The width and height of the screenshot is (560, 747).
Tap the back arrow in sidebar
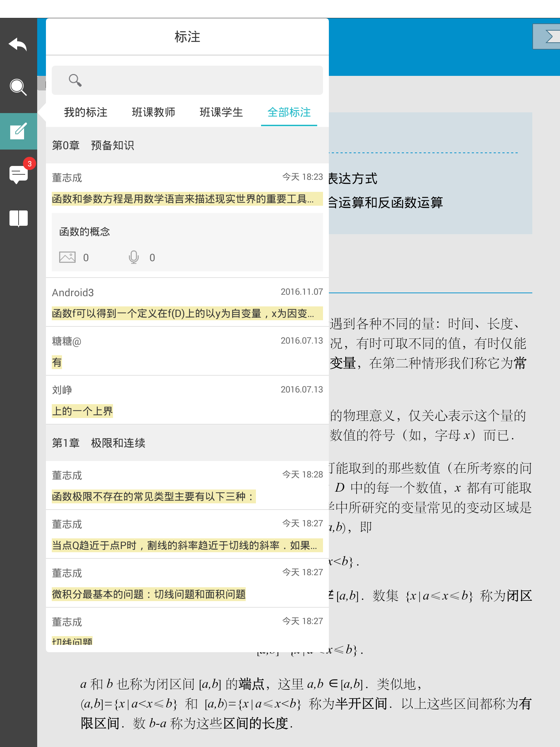coord(18,45)
